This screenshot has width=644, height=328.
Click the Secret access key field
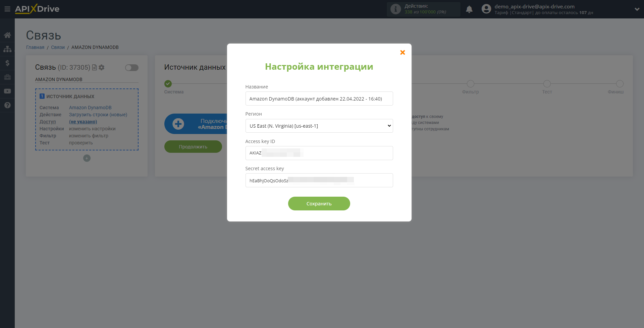[319, 180]
